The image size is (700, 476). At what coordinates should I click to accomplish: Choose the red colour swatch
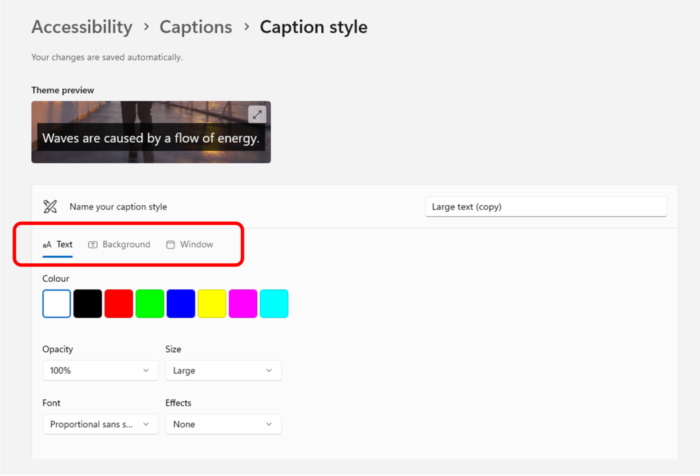click(119, 304)
